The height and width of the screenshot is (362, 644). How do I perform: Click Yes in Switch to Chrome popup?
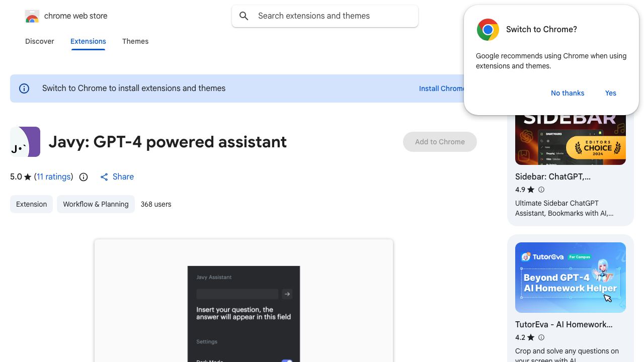(611, 93)
